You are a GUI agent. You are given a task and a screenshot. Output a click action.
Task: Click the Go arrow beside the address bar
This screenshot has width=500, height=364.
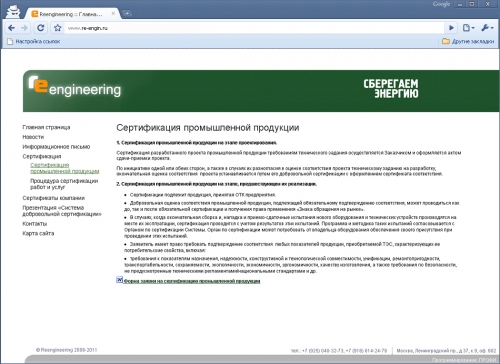tap(451, 28)
